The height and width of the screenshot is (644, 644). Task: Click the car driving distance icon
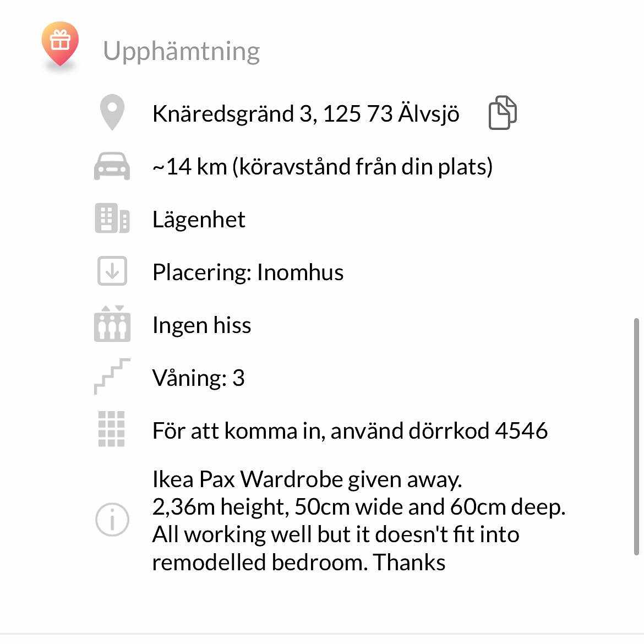[112, 166]
